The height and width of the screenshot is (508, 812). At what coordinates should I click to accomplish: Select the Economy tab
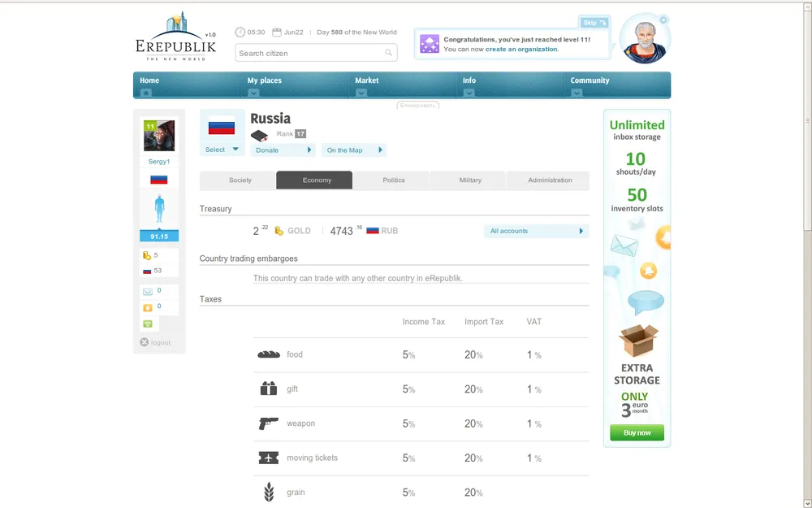click(x=314, y=180)
